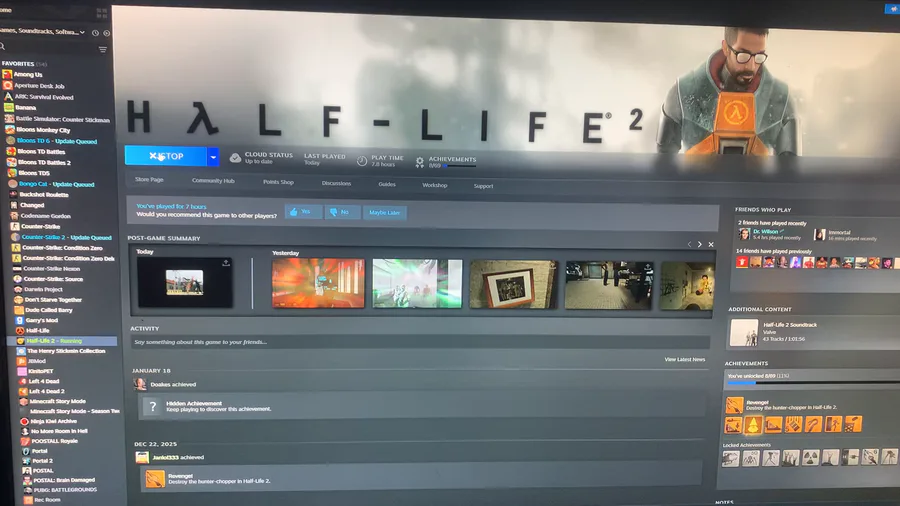Go to previous post-game summary page
This screenshot has width=900, height=506.
click(x=689, y=244)
